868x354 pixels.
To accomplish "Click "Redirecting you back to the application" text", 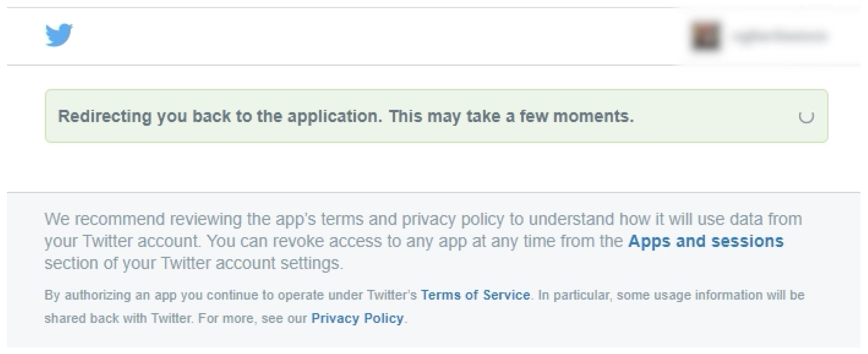I will tap(220, 117).
